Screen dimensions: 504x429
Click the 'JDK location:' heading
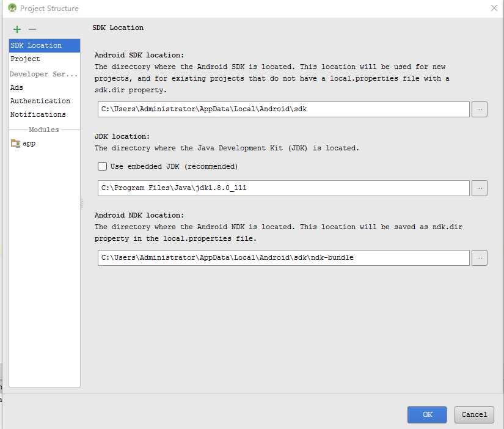point(122,136)
